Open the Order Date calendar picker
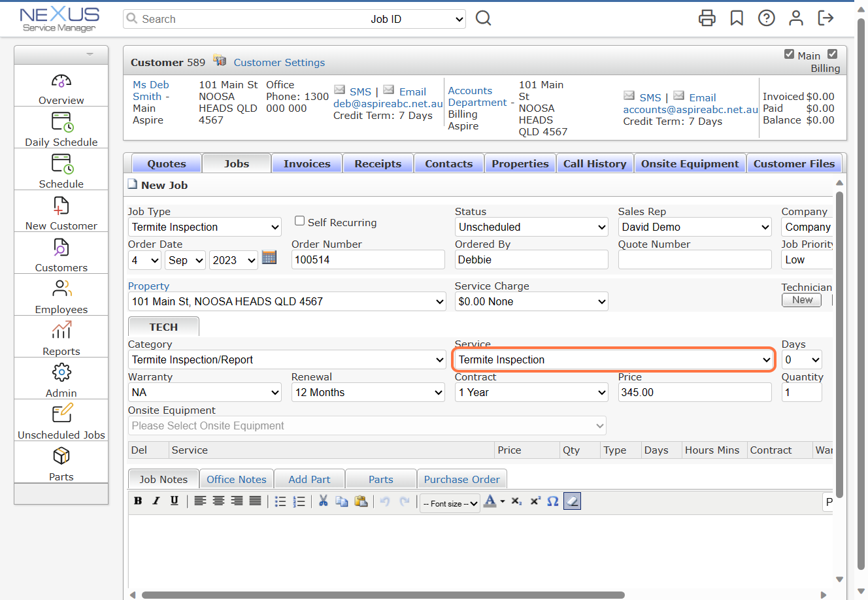The image size is (868, 600). (269, 258)
